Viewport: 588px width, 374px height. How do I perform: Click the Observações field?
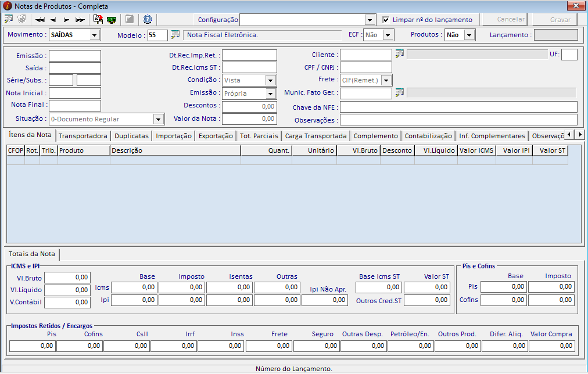(x=458, y=120)
